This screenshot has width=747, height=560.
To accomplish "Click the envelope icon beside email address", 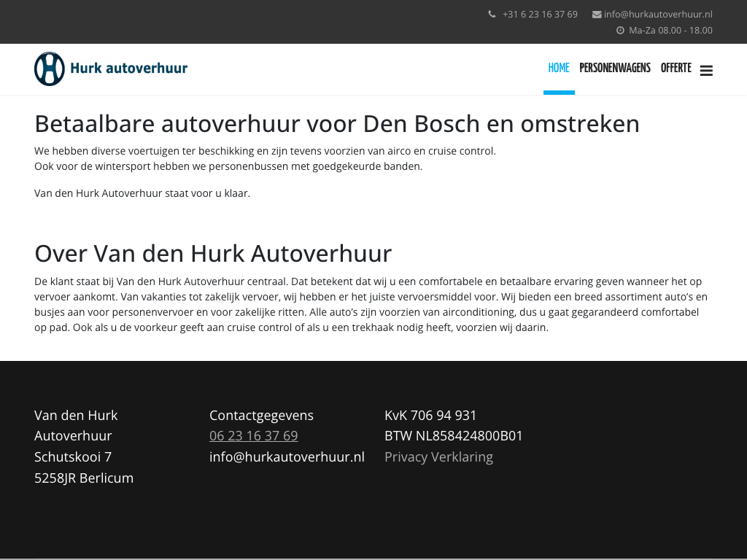I will coord(597,14).
